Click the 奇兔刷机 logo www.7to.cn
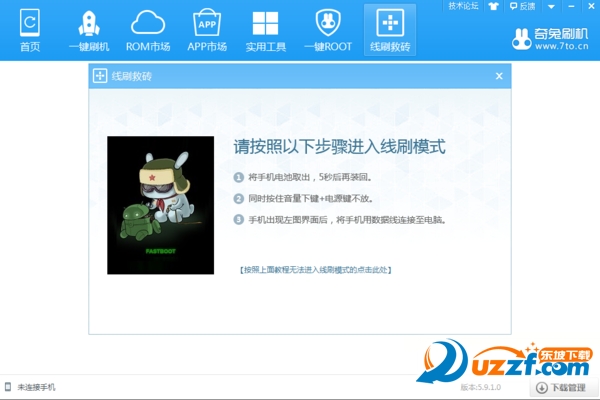Image resolution: width=600 pixels, height=400 pixels. pos(550,39)
